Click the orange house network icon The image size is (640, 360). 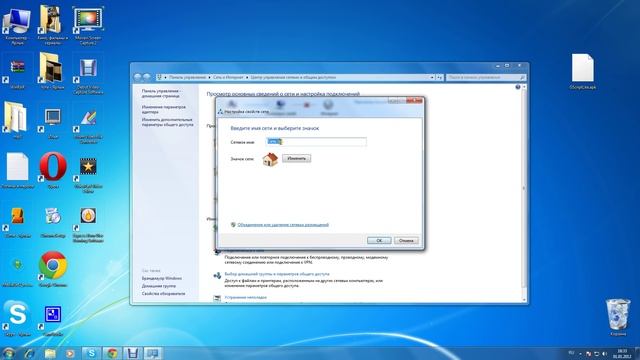[270, 159]
